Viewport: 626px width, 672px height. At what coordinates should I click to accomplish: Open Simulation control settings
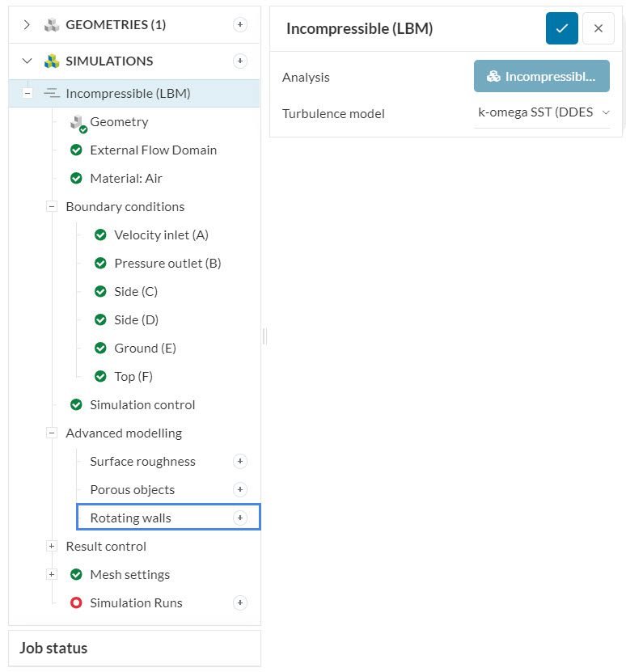pos(142,404)
